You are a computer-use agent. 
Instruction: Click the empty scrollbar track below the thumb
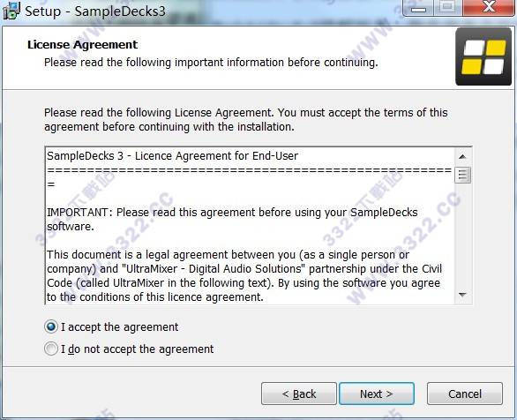click(462, 235)
